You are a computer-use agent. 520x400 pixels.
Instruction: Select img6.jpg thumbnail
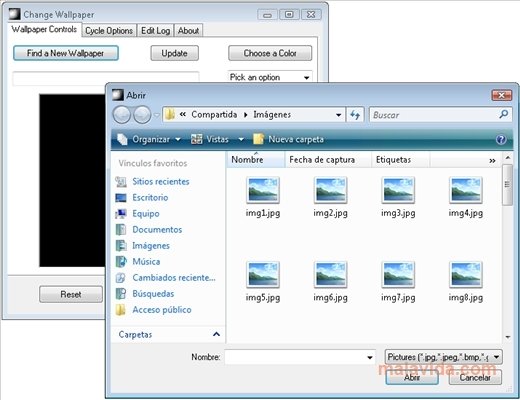pyautogui.click(x=330, y=275)
